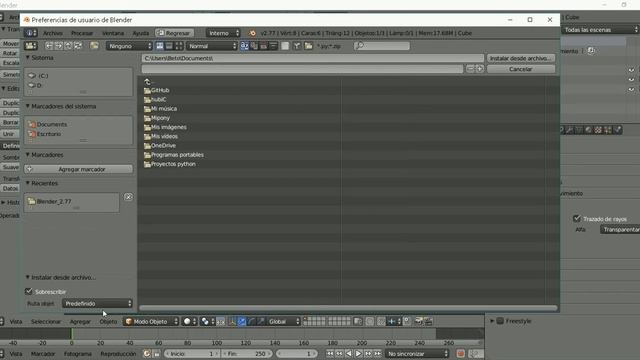Open the Archivo menu
Viewport: 640px width, 360px height.
[53, 33]
